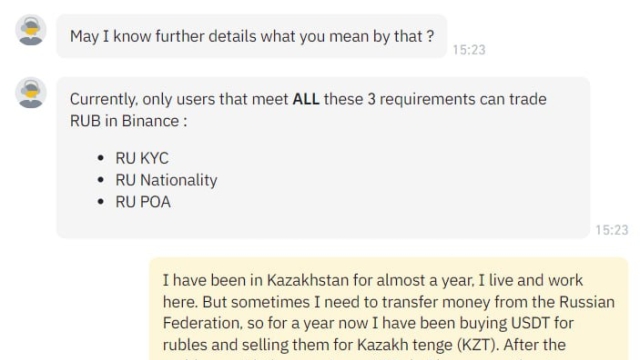Click the bold 'ALL' word in message
Image resolution: width=640 pixels, height=360 pixels.
[x=306, y=99]
